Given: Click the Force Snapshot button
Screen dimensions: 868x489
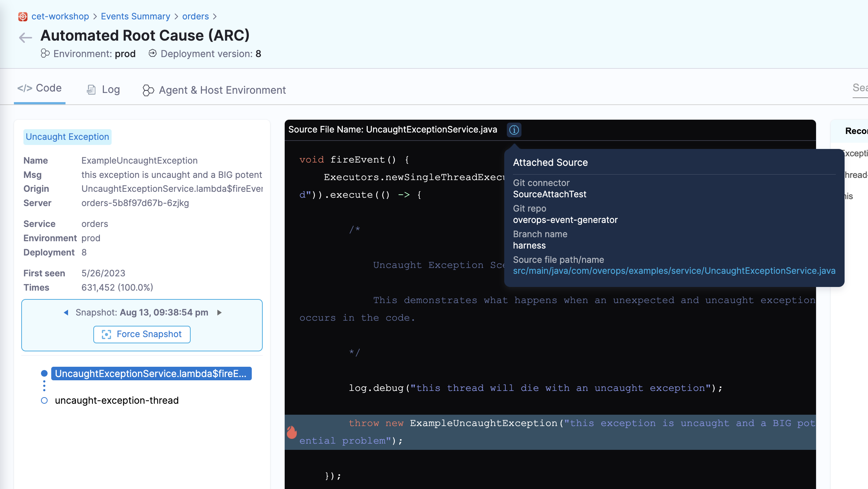Looking at the screenshot, I should (142, 334).
